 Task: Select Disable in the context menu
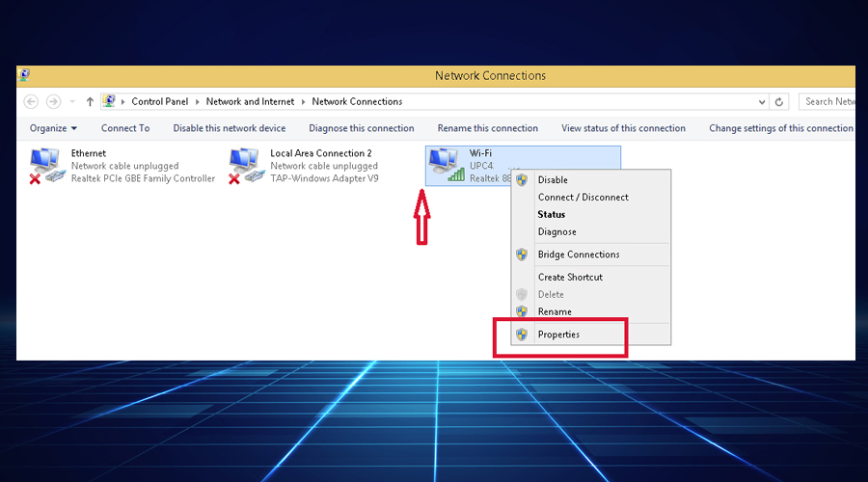coord(553,179)
